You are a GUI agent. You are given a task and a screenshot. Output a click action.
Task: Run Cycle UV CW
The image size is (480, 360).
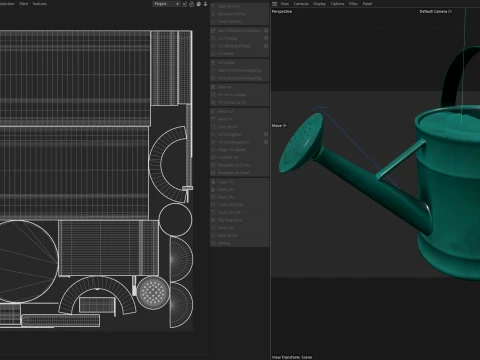point(239,212)
